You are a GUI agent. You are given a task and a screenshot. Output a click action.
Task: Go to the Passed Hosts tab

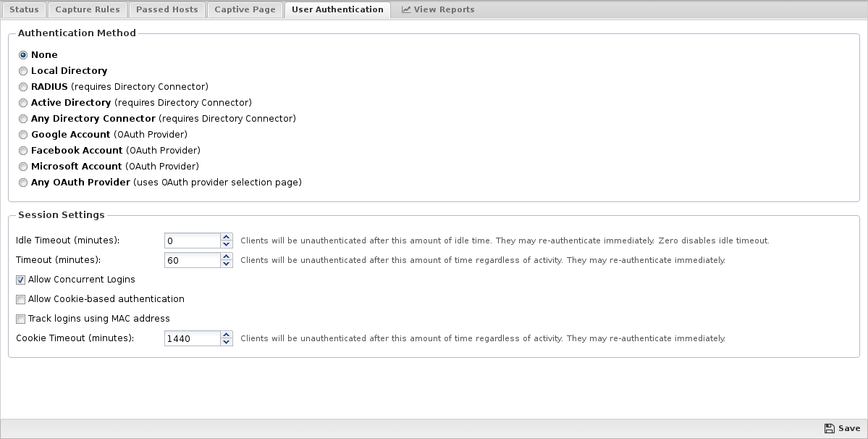pyautogui.click(x=167, y=9)
